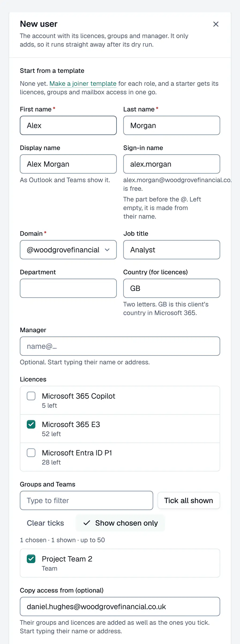Viewport: 240px width, 644px height.
Task: Click Clear ticks
Action: 46,523
